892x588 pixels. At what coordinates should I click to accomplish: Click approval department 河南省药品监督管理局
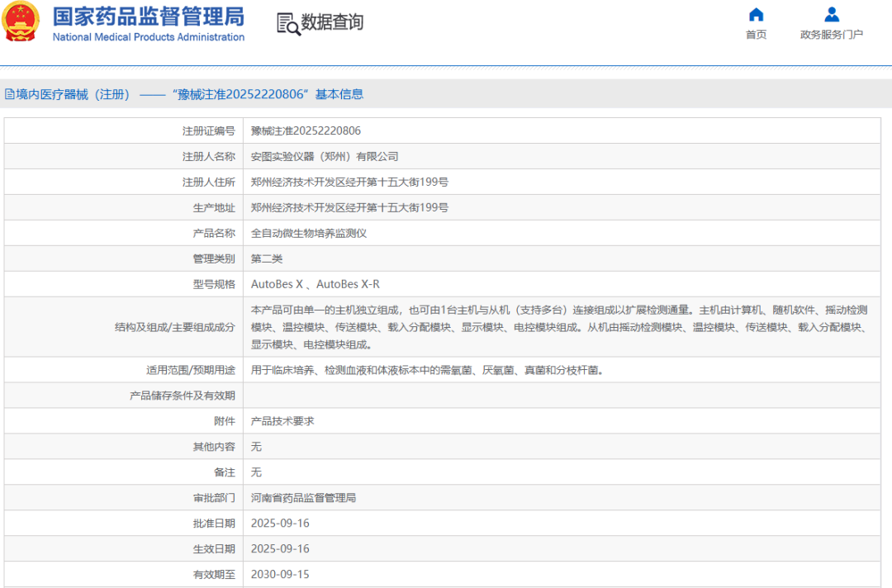pos(303,498)
